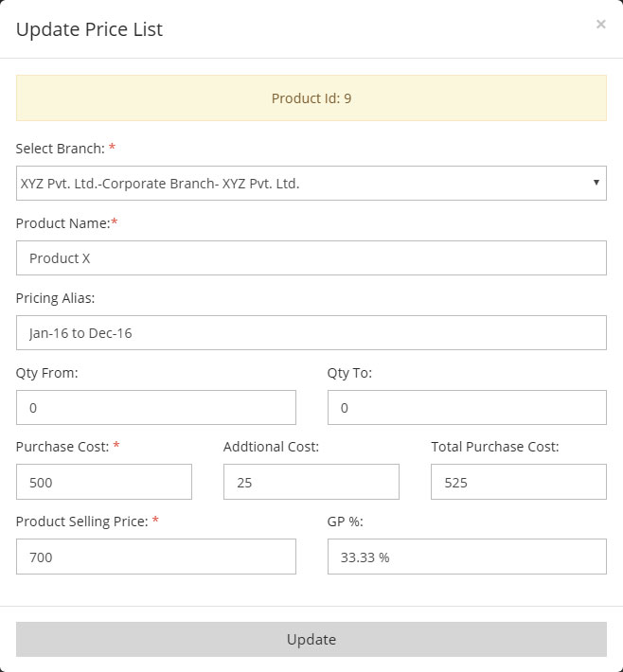
Task: Click the Product Selling Price field
Action: point(156,557)
